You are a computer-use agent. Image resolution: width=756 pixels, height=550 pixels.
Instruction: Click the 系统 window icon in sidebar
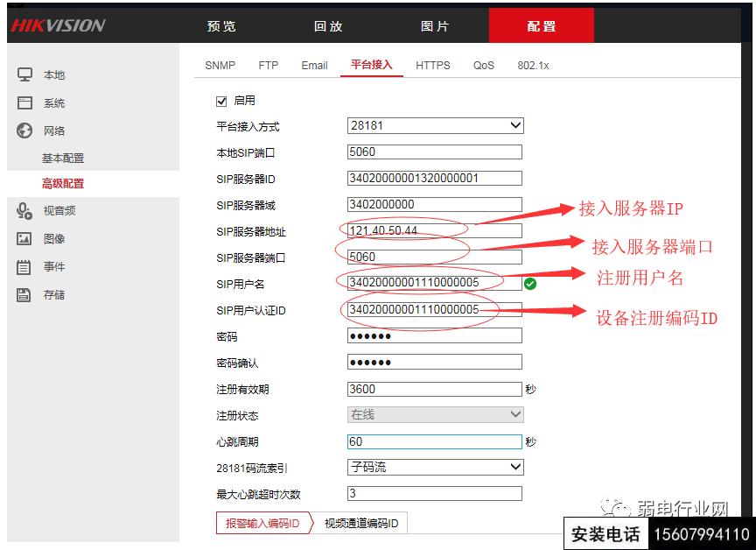tap(24, 102)
